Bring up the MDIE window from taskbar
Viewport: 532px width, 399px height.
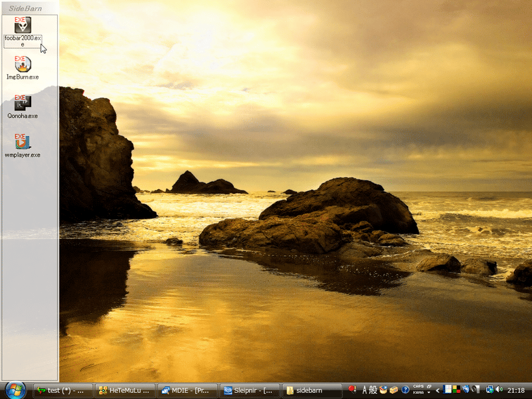[x=187, y=390]
